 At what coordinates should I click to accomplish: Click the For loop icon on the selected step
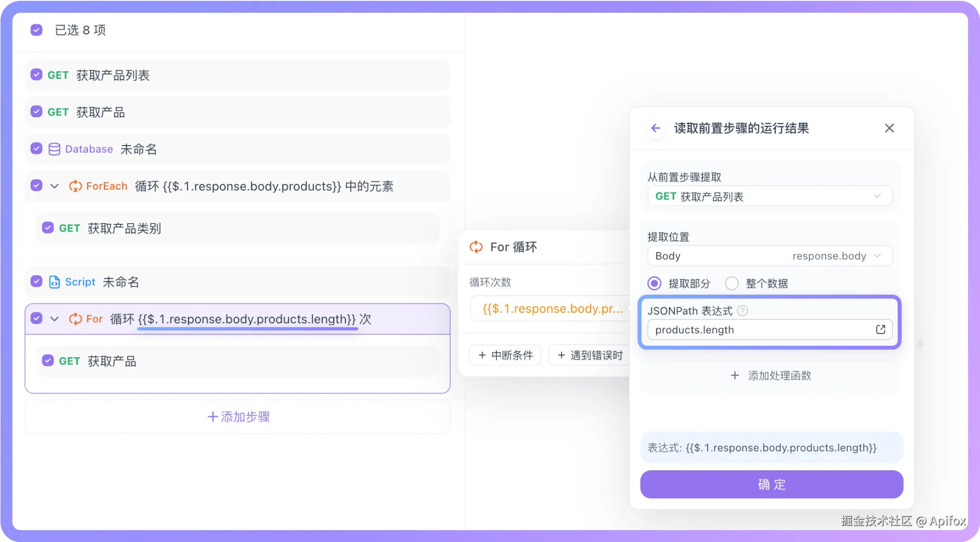pyautogui.click(x=75, y=319)
